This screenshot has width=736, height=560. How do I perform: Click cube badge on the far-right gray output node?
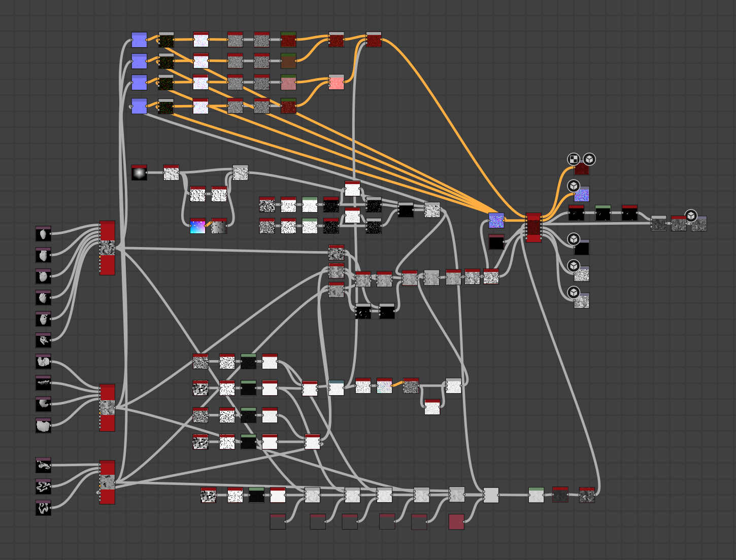click(x=690, y=216)
